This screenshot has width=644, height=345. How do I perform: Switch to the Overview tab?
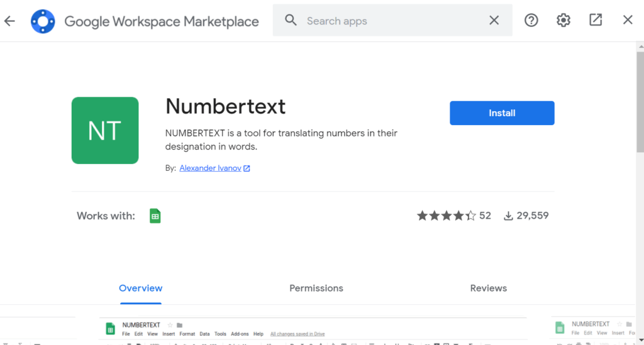pos(140,288)
